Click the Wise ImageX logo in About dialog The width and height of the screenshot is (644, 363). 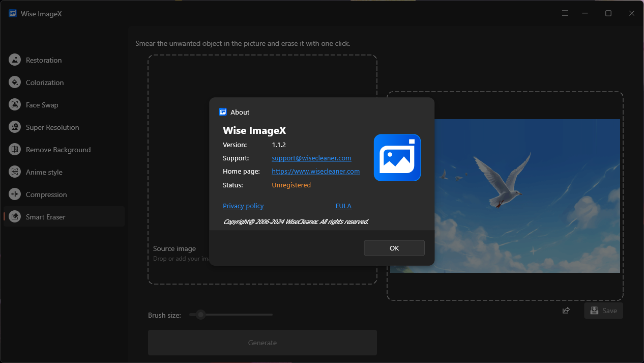[397, 158]
